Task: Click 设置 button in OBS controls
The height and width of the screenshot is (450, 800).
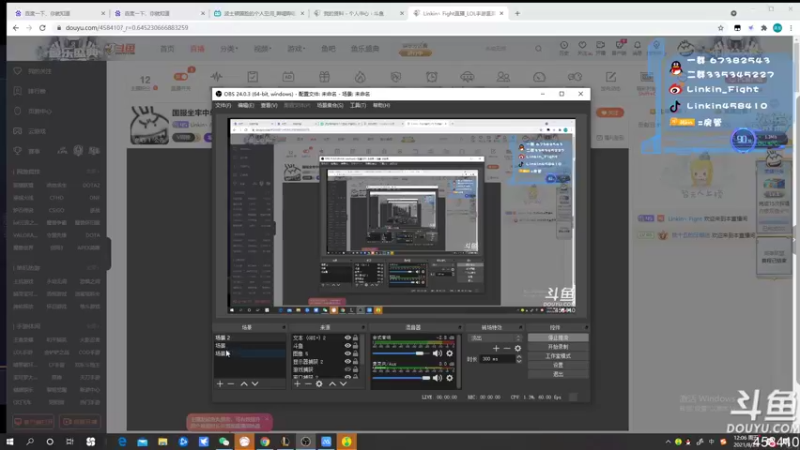Action: (558, 365)
